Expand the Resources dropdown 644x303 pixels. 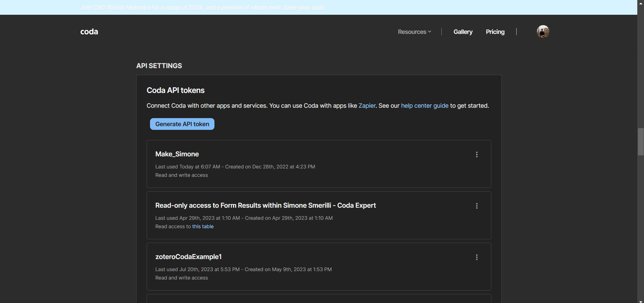414,32
